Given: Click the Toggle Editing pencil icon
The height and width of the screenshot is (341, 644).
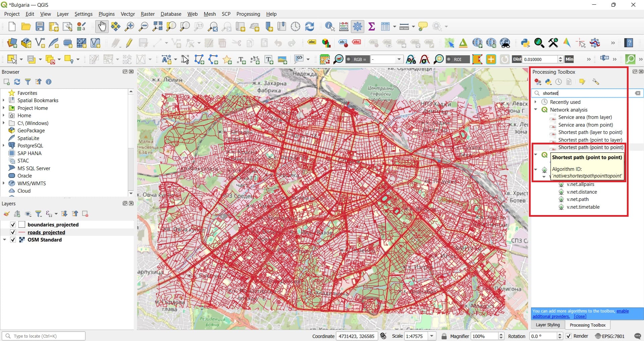Looking at the screenshot, I should pos(129,43).
